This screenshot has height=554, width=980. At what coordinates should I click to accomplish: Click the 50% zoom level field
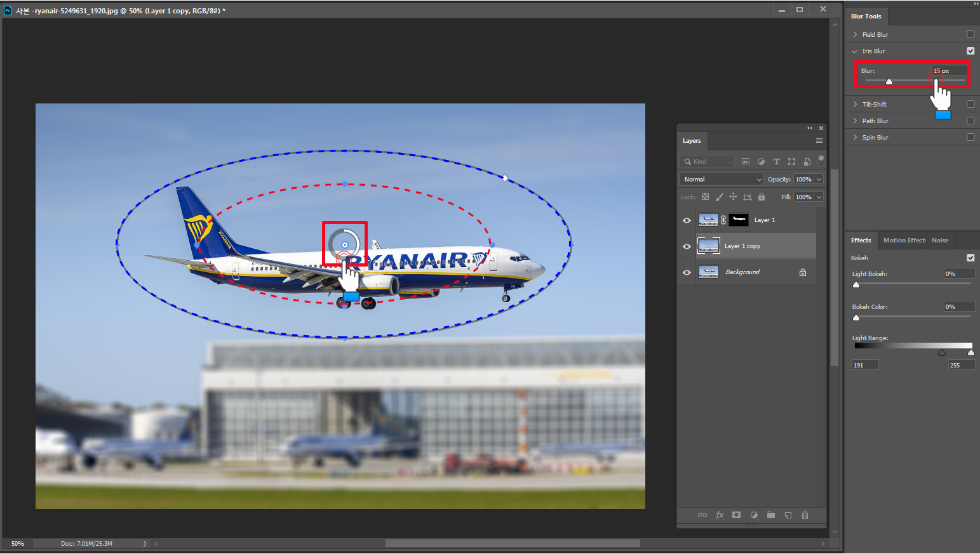18,544
